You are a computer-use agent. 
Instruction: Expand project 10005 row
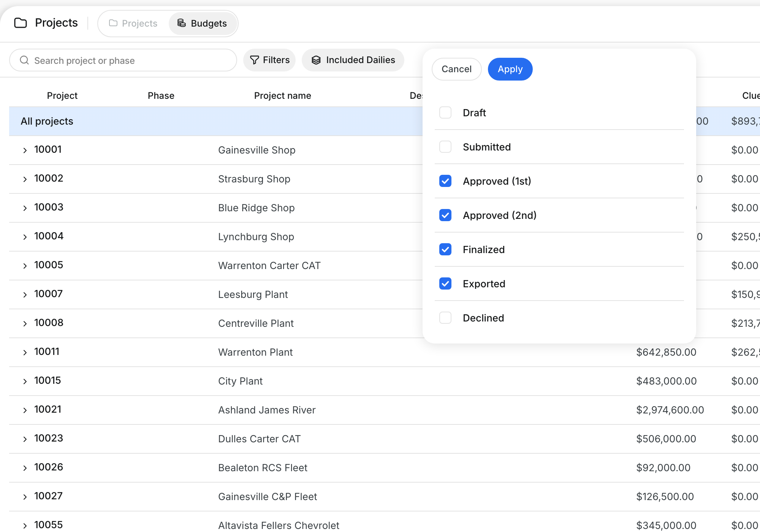point(25,266)
